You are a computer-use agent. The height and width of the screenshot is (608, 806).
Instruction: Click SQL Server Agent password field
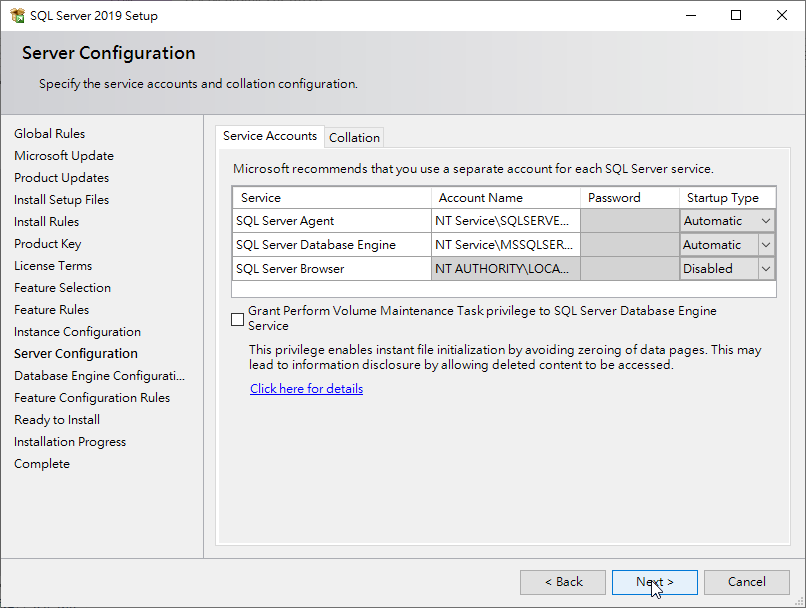630,221
